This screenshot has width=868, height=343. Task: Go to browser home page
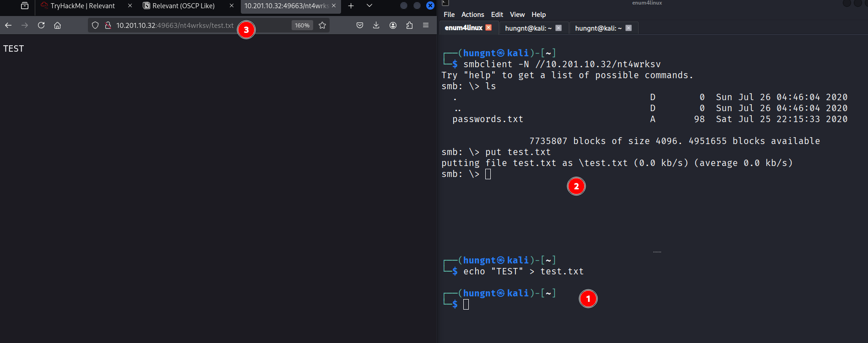[57, 26]
